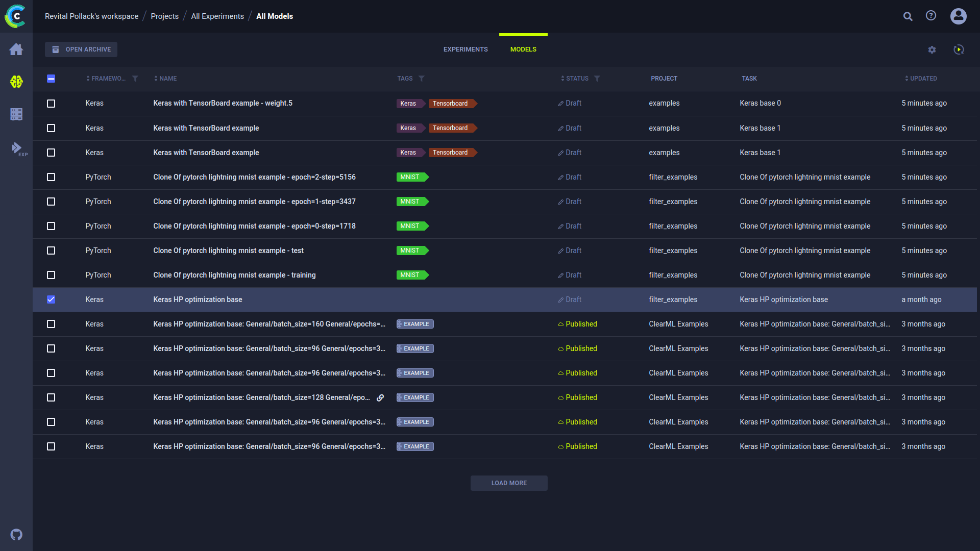
Task: Open table settings gear icon
Action: coord(932,49)
